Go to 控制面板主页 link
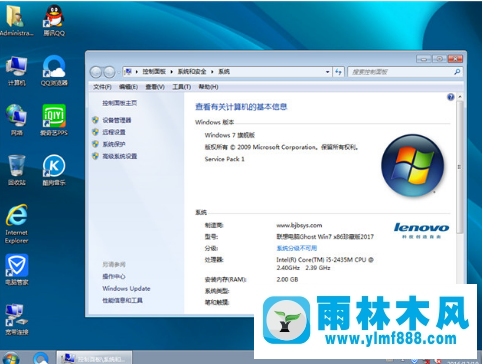The height and width of the screenshot is (364, 482). tap(119, 103)
